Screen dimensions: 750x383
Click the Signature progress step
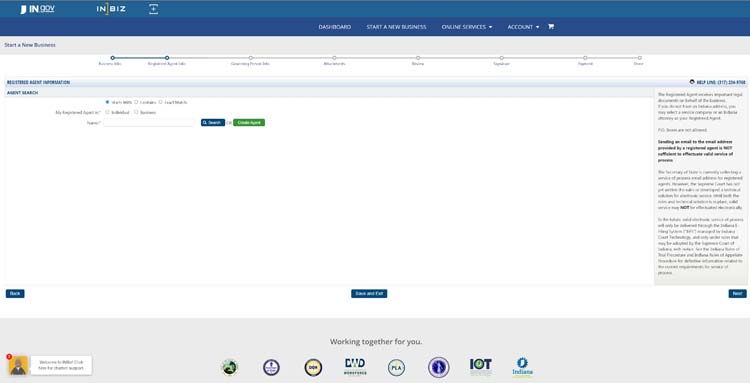[x=501, y=58]
